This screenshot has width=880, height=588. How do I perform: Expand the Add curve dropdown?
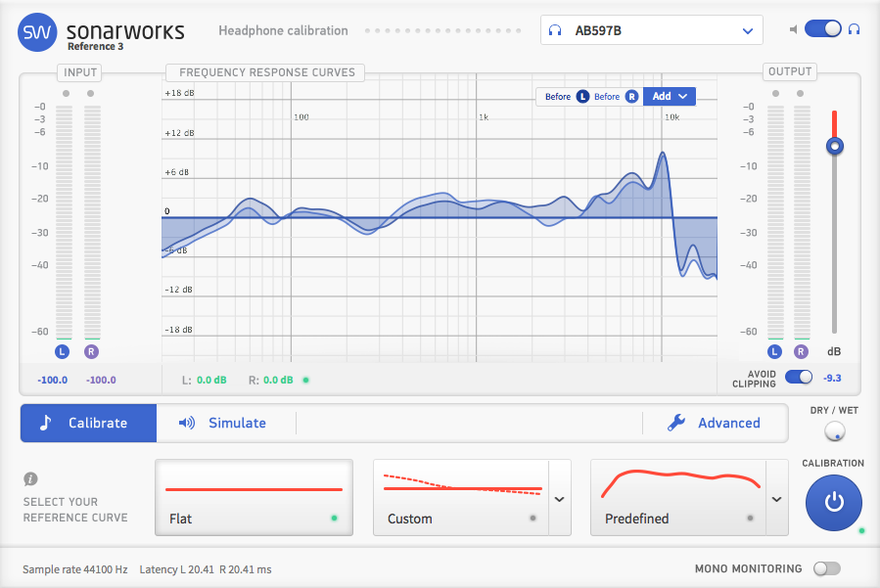[x=670, y=96]
